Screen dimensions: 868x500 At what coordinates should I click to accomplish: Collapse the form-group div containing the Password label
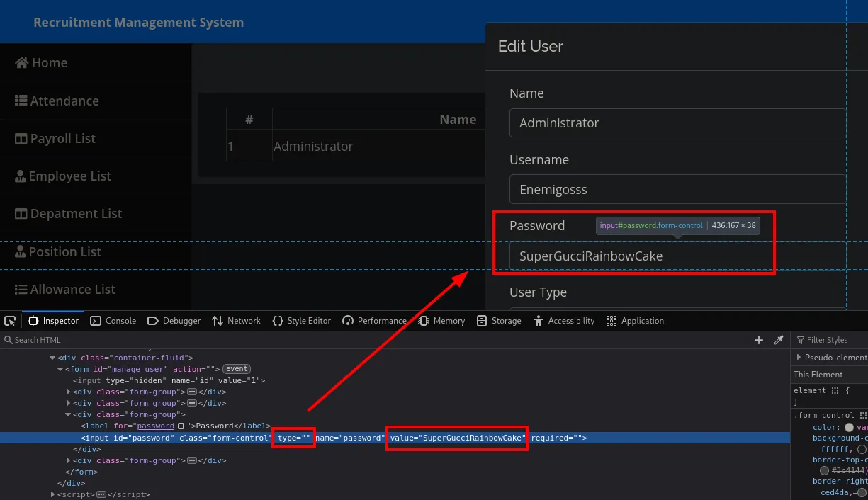[x=68, y=415]
